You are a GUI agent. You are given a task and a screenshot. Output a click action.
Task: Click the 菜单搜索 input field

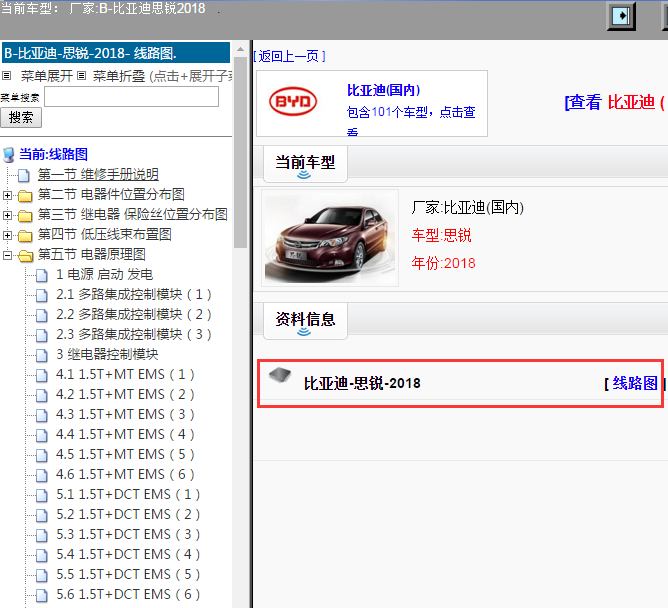point(132,97)
